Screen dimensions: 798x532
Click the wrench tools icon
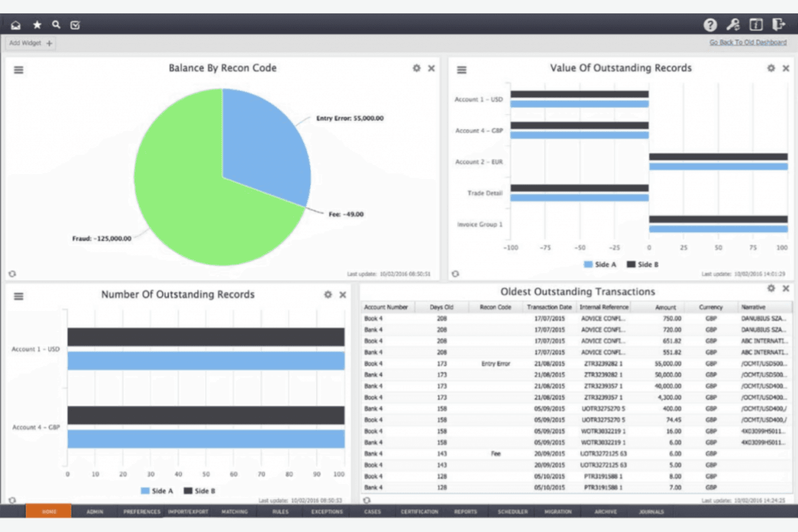[x=733, y=25]
